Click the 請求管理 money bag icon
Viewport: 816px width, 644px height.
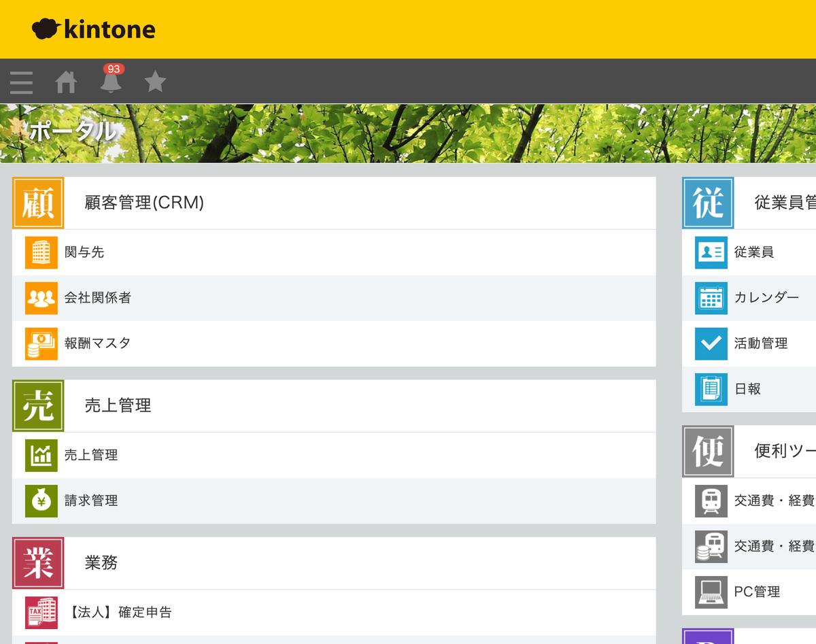(40, 501)
